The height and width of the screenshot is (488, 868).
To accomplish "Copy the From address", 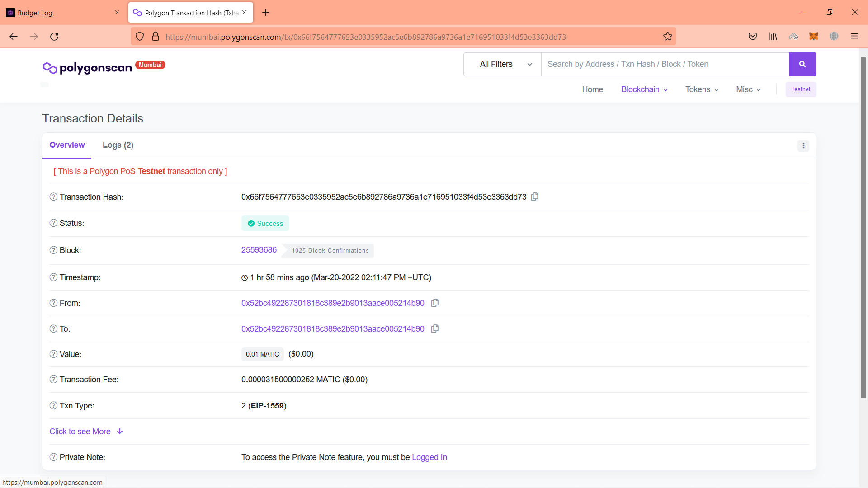I will 434,303.
